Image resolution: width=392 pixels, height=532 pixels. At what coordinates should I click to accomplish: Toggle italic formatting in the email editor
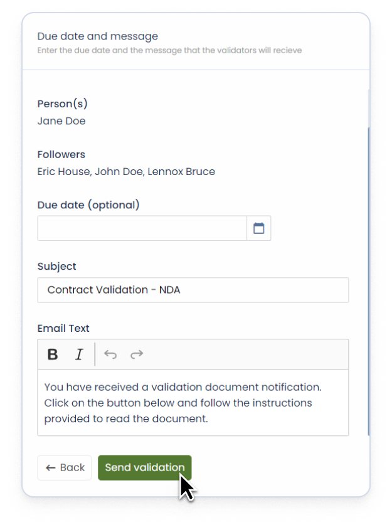tap(79, 354)
